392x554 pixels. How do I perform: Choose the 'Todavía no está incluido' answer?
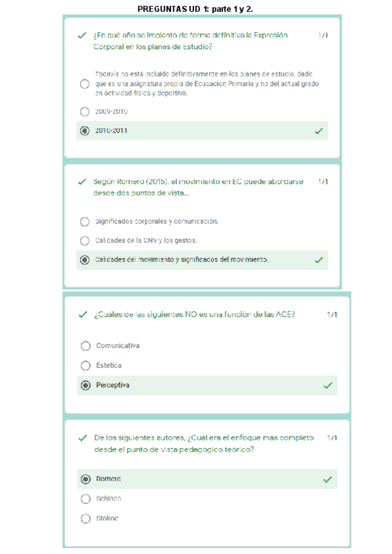click(x=85, y=84)
